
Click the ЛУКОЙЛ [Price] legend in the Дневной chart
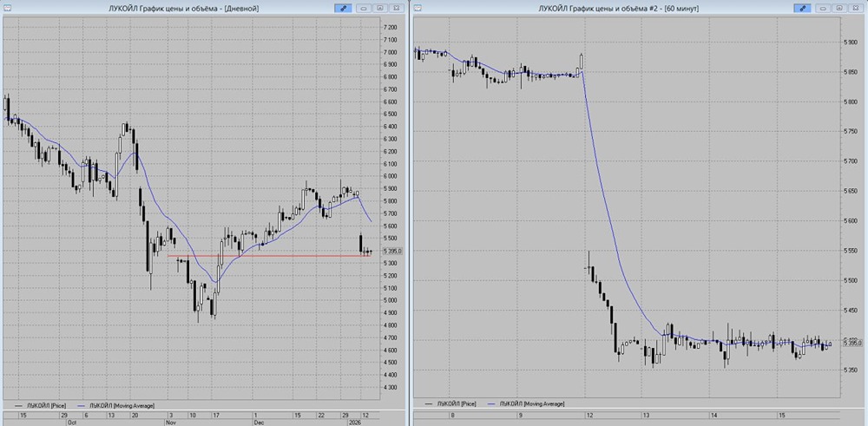[41, 405]
